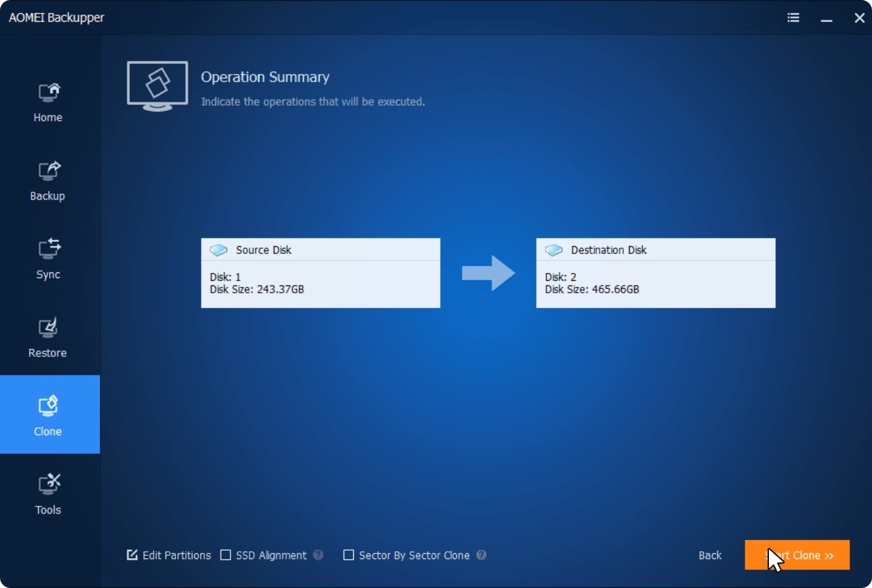This screenshot has width=872, height=588.
Task: Open the Home section icon
Action: coord(49,93)
